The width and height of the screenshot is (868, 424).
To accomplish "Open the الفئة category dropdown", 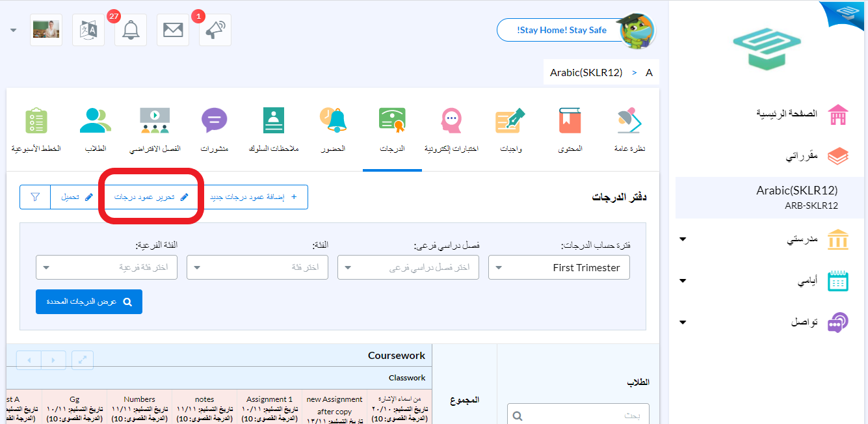I will tap(257, 267).
